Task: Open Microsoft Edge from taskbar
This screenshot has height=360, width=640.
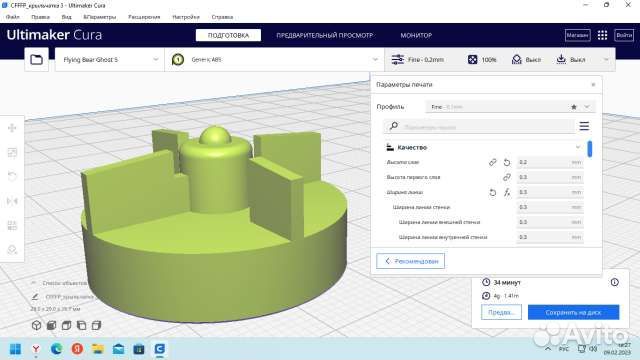Action: coord(56,349)
